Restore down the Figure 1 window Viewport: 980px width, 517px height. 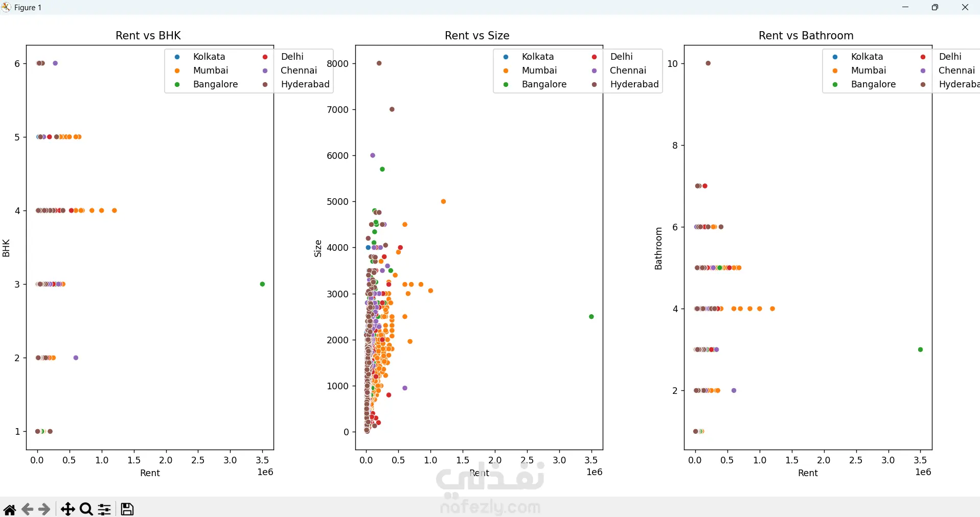coord(935,7)
